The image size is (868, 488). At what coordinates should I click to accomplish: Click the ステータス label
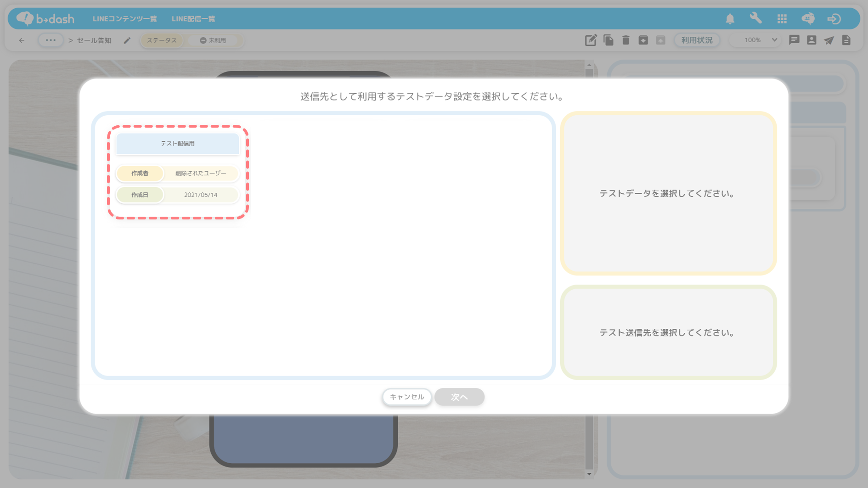[162, 40]
